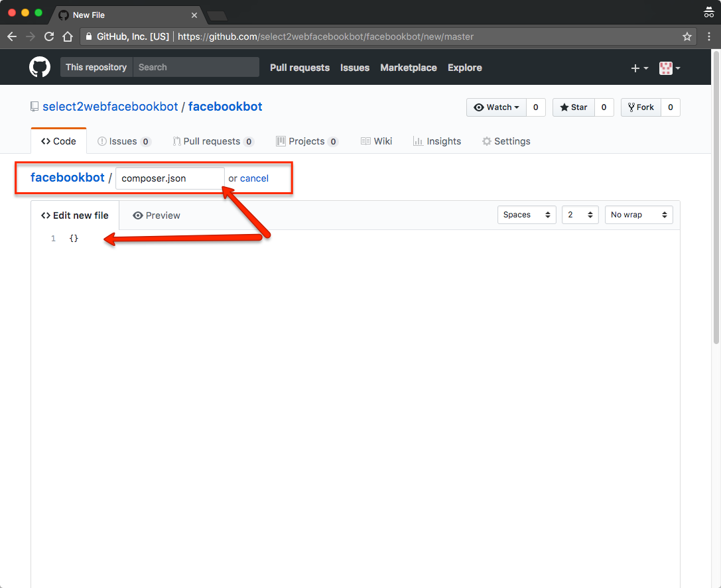Close the New File browser tab

point(194,15)
